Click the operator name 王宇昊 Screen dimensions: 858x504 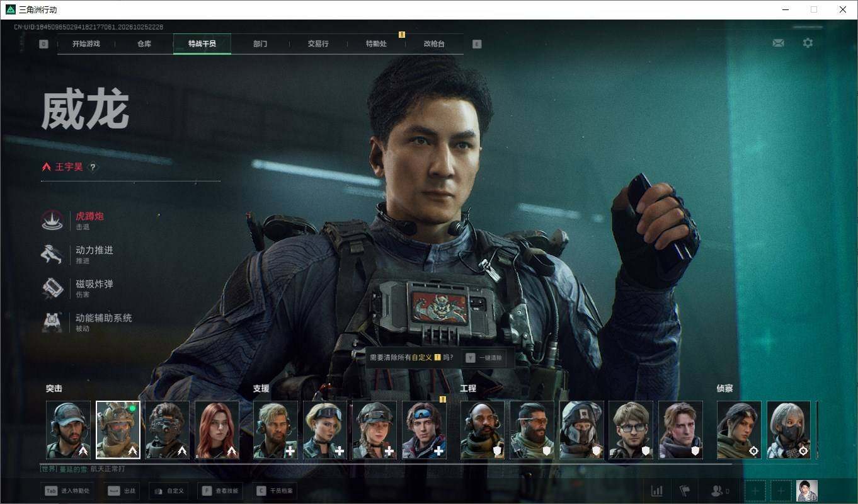(x=69, y=167)
